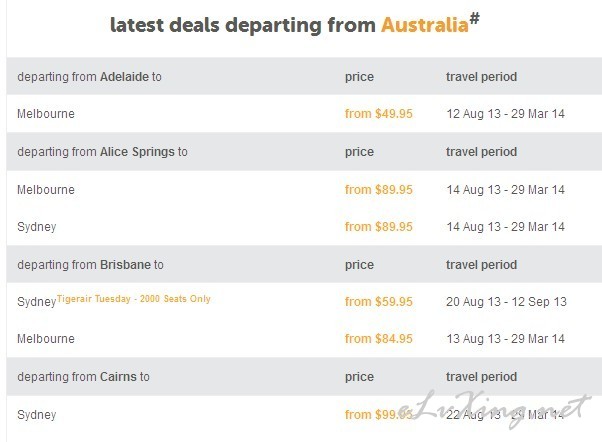Choose the $89.95 Alice Springs–Melbourne fare

coord(379,190)
